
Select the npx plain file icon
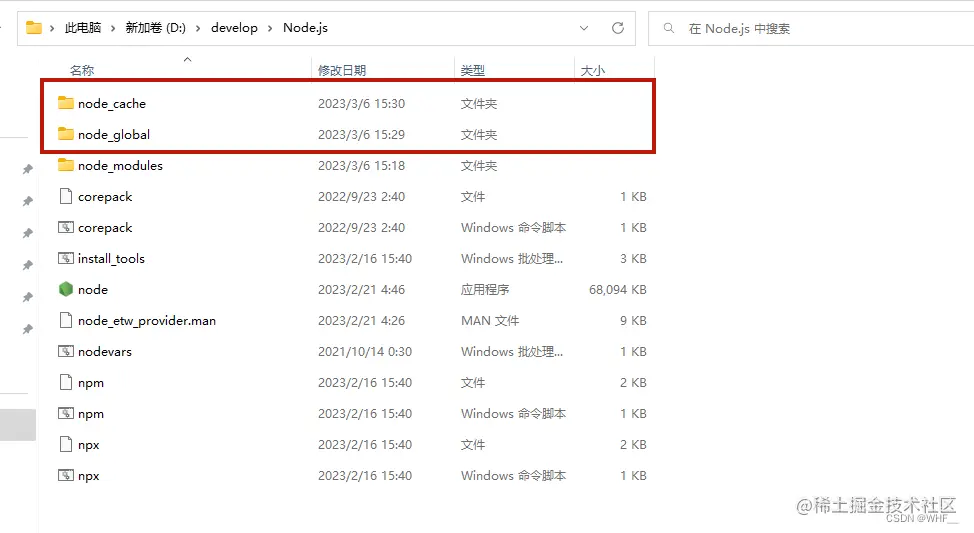point(66,445)
